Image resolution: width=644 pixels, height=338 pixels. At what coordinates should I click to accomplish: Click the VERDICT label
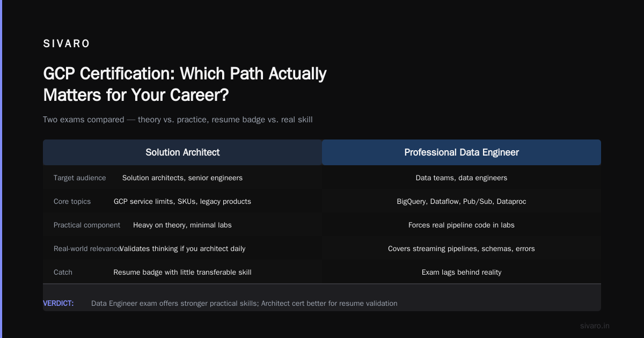pos(58,303)
